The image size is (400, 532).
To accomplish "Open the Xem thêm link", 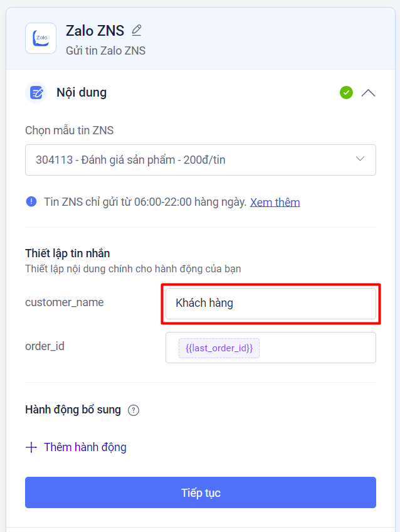I will pyautogui.click(x=275, y=202).
